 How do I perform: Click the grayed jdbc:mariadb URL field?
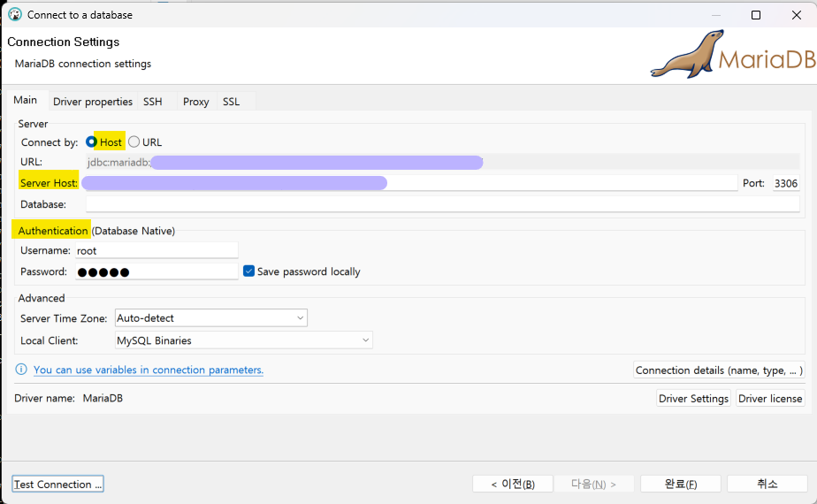(x=442, y=162)
